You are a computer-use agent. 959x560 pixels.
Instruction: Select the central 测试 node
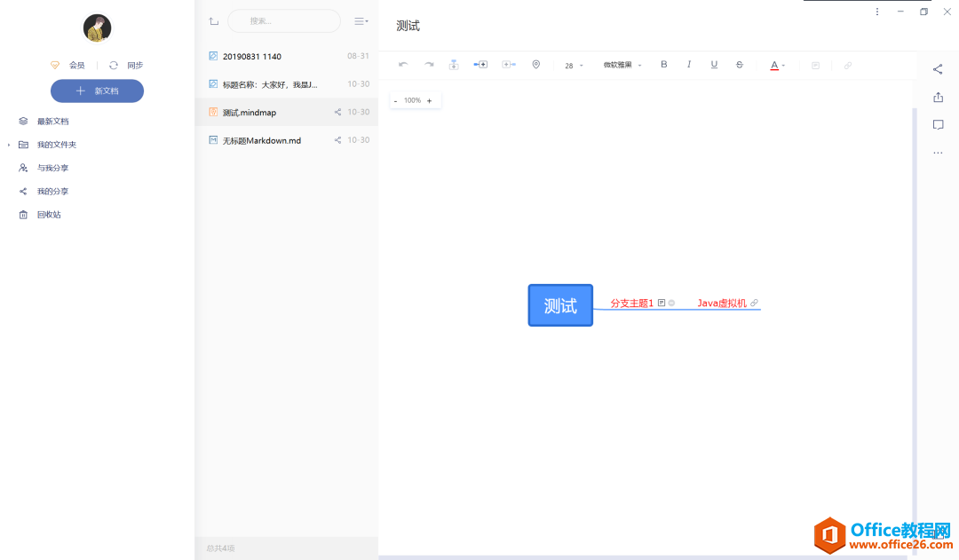coord(560,305)
